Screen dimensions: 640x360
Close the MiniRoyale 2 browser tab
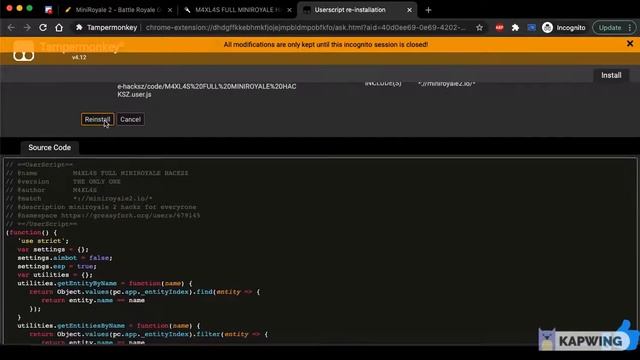click(170, 10)
